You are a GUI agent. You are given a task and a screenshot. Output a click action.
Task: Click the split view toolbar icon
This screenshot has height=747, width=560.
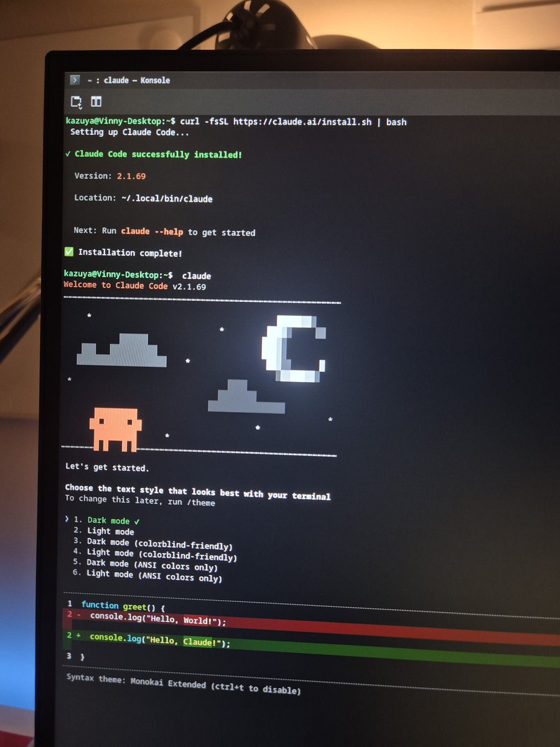[x=96, y=101]
